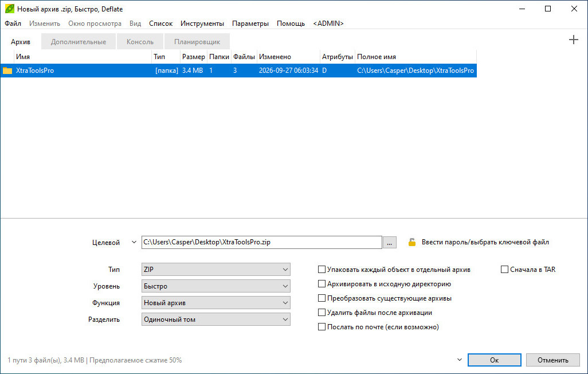
Task: Click the padlock password icon
Action: [411, 242]
